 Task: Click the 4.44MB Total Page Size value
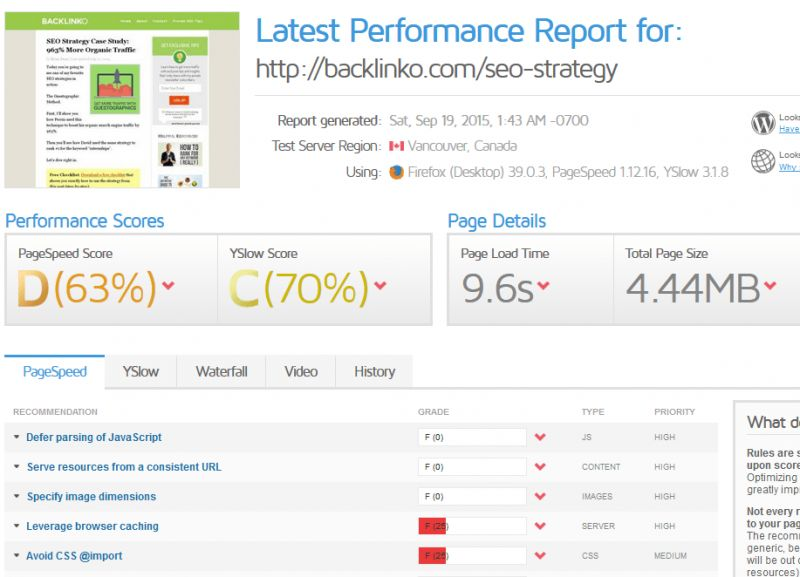(693, 289)
